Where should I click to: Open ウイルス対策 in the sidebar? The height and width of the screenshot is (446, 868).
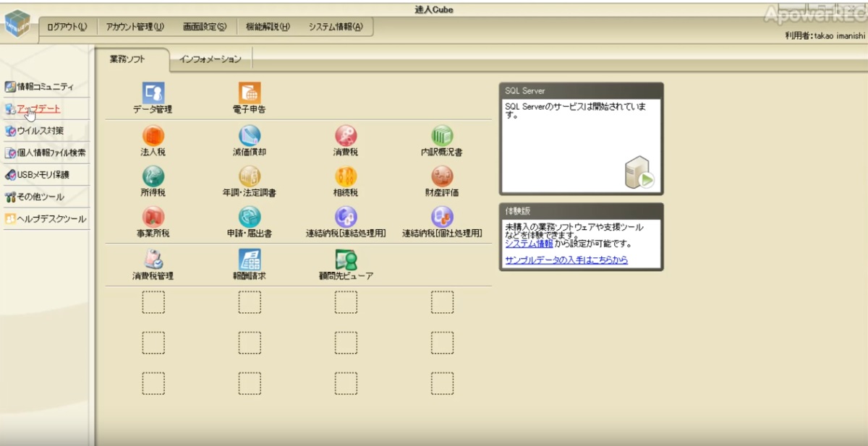[x=35, y=131]
